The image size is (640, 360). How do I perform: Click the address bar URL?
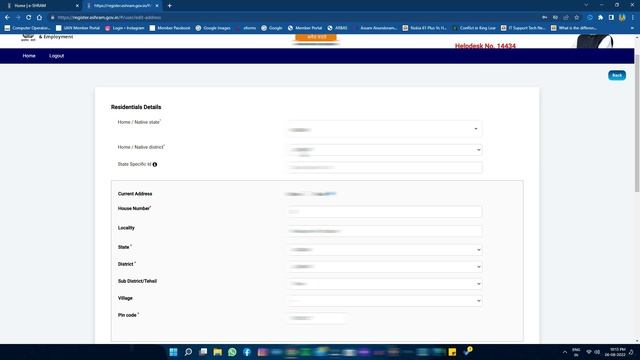[x=109, y=18]
